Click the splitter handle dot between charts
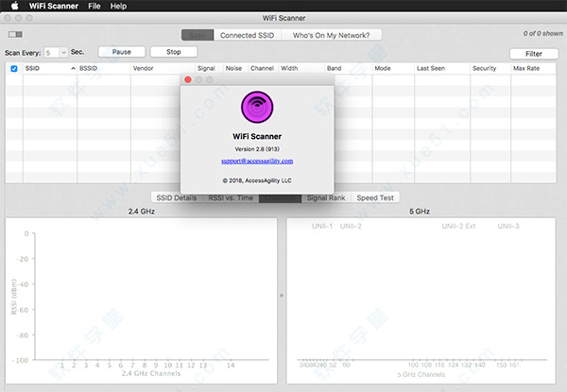 [282, 296]
